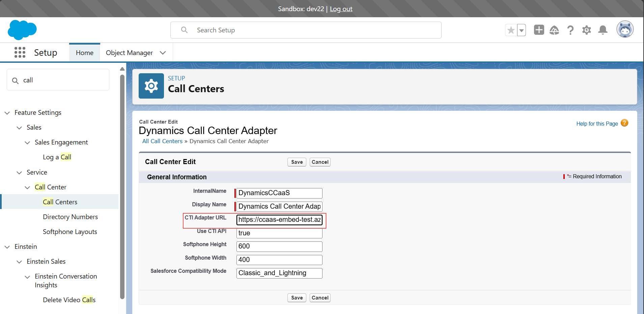The height and width of the screenshot is (314, 644).
Task: Go to All Call Centers breadcrumb
Action: pyautogui.click(x=162, y=141)
